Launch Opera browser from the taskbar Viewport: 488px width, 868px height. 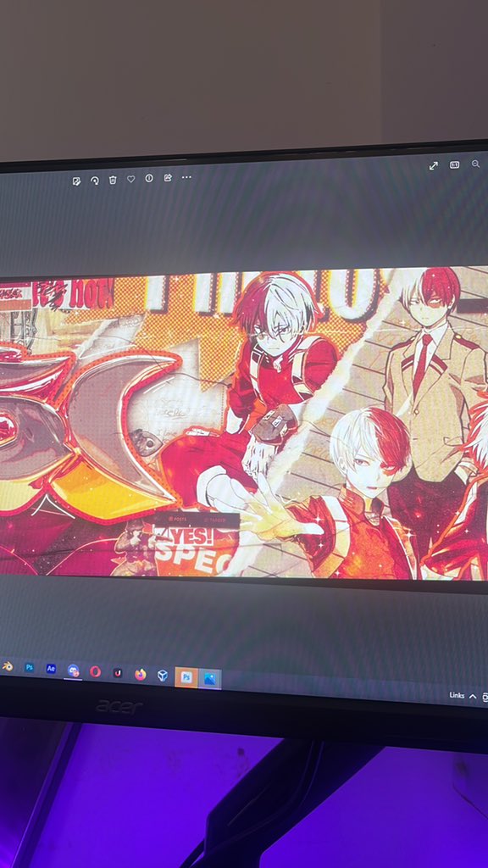[x=95, y=671]
